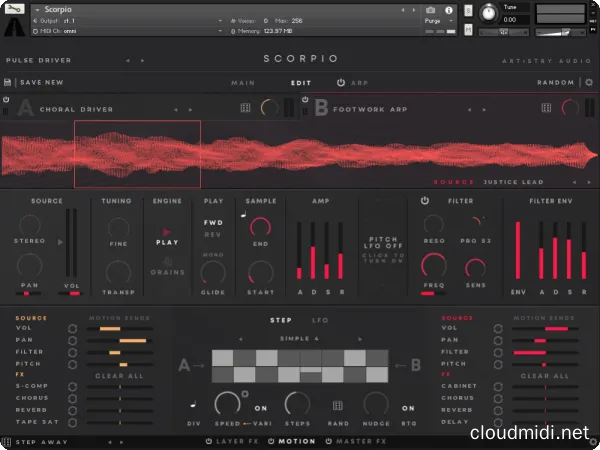
Task: Click the FREQ slider below filter knob
Action: (433, 293)
